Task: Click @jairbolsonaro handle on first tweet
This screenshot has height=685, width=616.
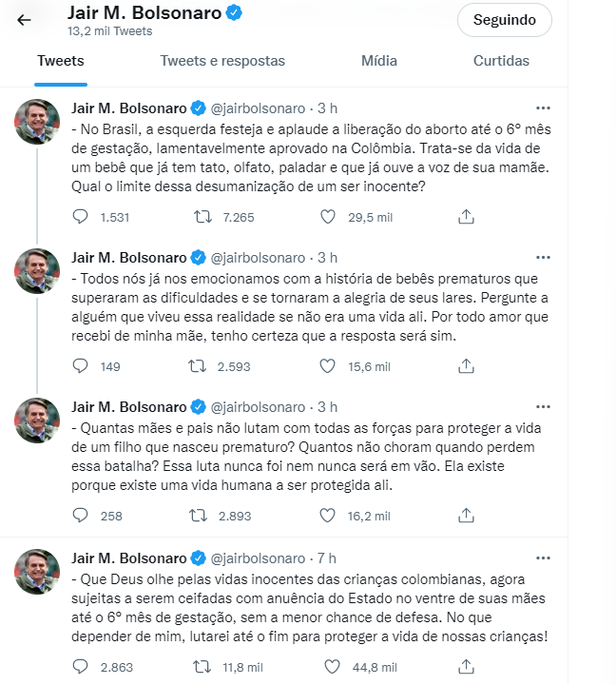Action: [258, 108]
